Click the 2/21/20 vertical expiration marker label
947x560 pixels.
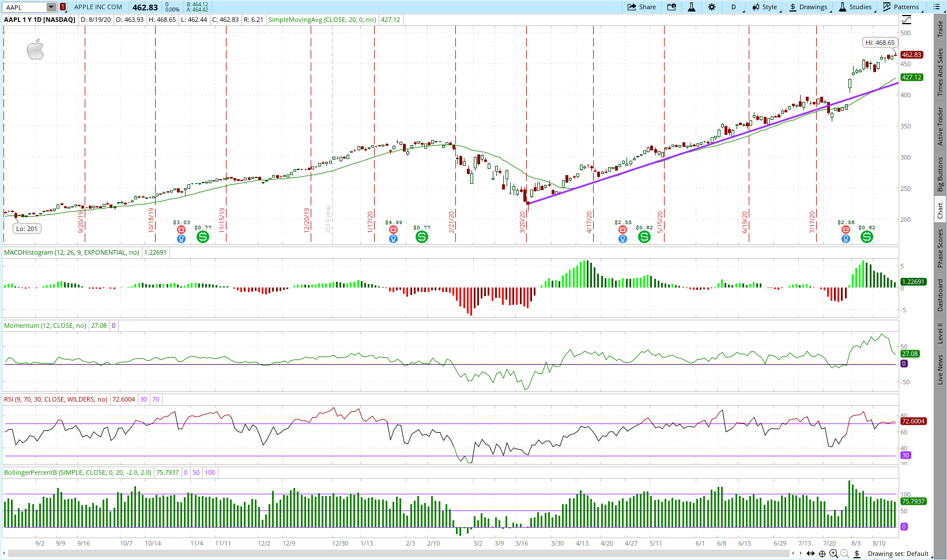(x=452, y=222)
